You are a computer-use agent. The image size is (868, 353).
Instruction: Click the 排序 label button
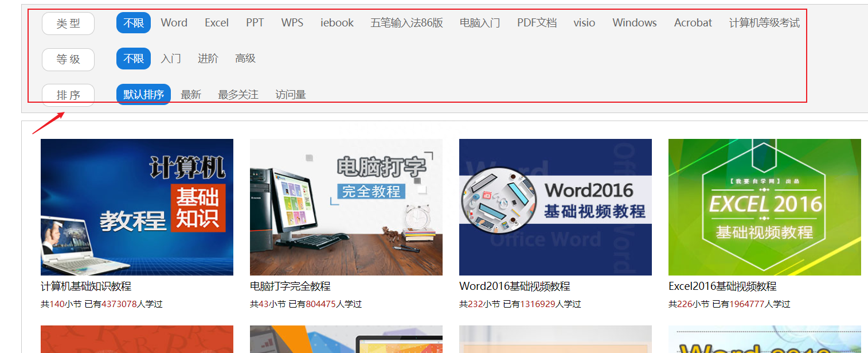click(x=68, y=95)
